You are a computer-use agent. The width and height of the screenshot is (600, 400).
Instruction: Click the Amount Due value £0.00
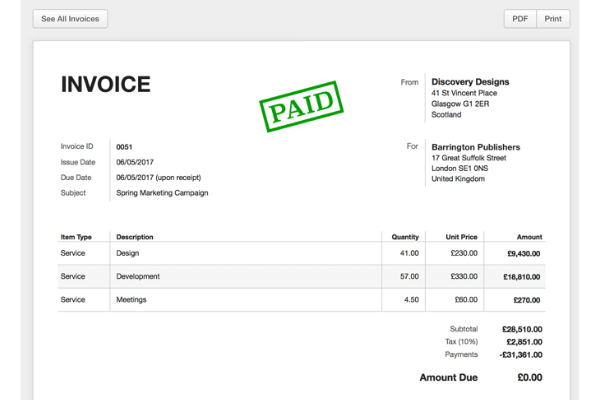tap(530, 378)
